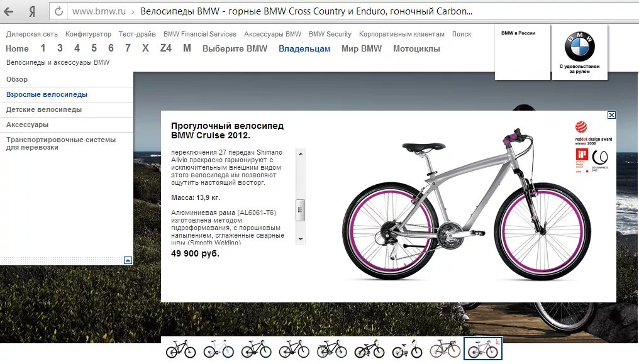Open Корпоративным клиентам link
The width and height of the screenshot is (639, 364).
[x=402, y=34]
